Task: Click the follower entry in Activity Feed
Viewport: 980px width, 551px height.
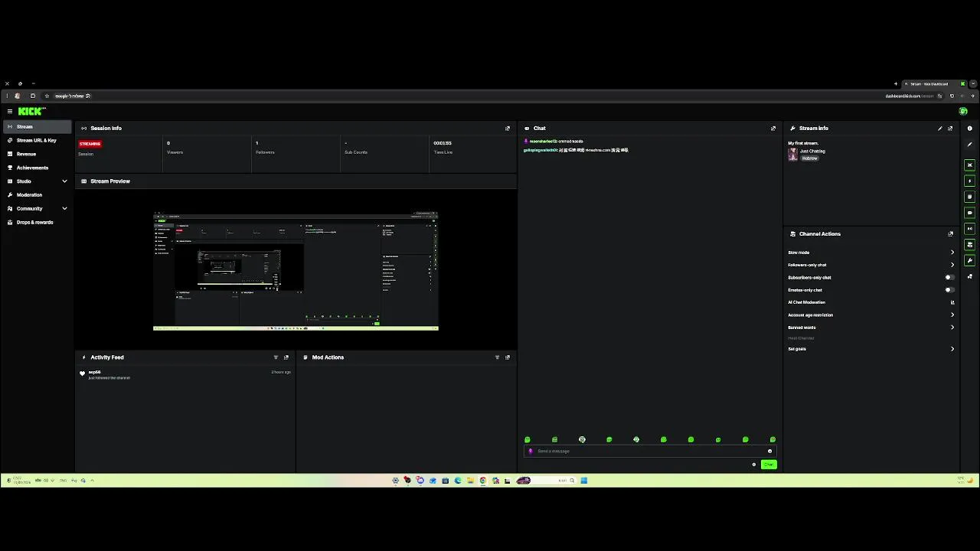Action: (186, 375)
